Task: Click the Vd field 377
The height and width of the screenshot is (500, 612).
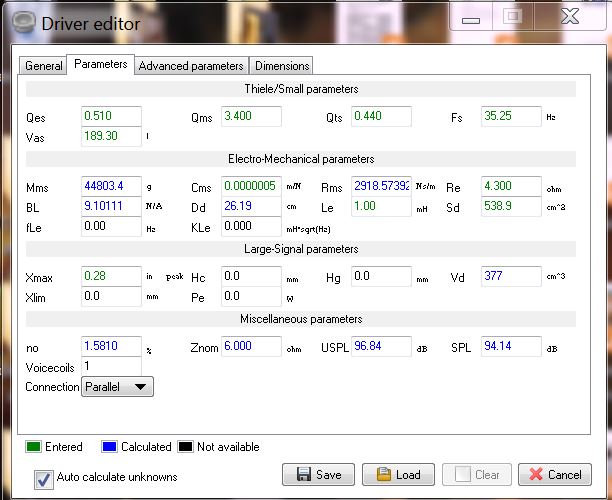Action: pyautogui.click(x=511, y=276)
